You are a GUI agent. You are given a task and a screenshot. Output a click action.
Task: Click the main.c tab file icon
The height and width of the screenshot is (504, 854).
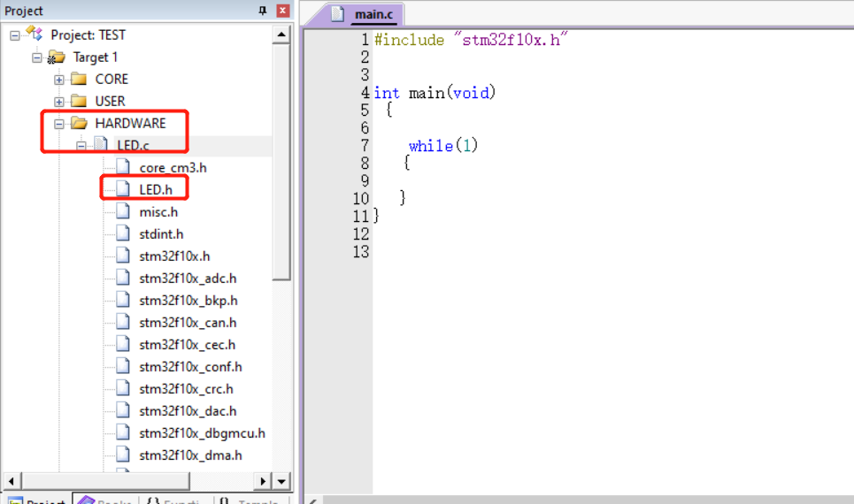point(338,13)
